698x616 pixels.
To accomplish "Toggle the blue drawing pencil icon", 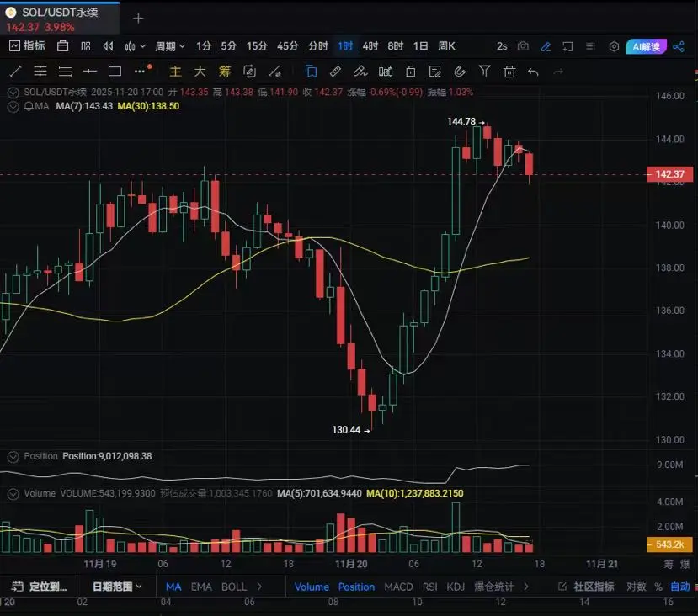I will (546, 46).
